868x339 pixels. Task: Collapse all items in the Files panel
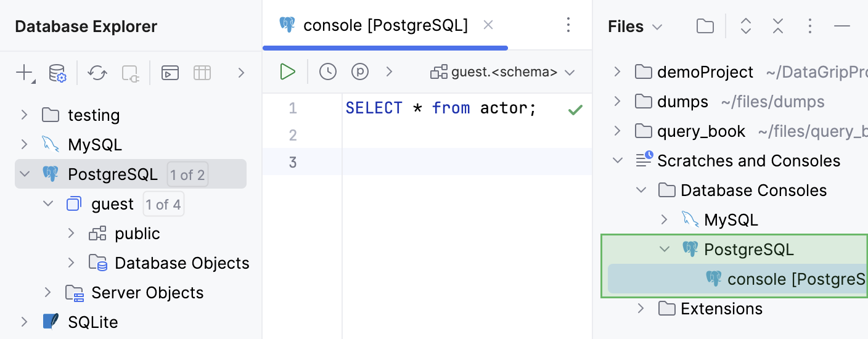[778, 27]
